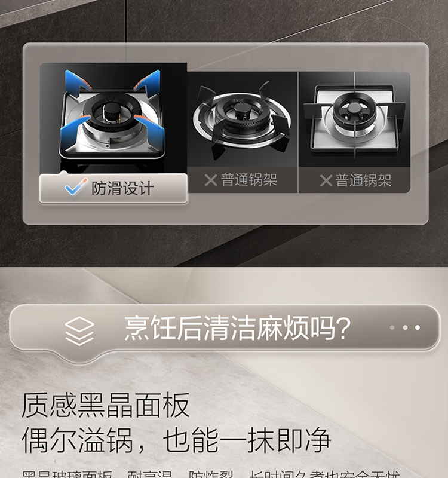Click the center burner cap of anti-slip stove
The image size is (448, 478).
click(x=111, y=110)
